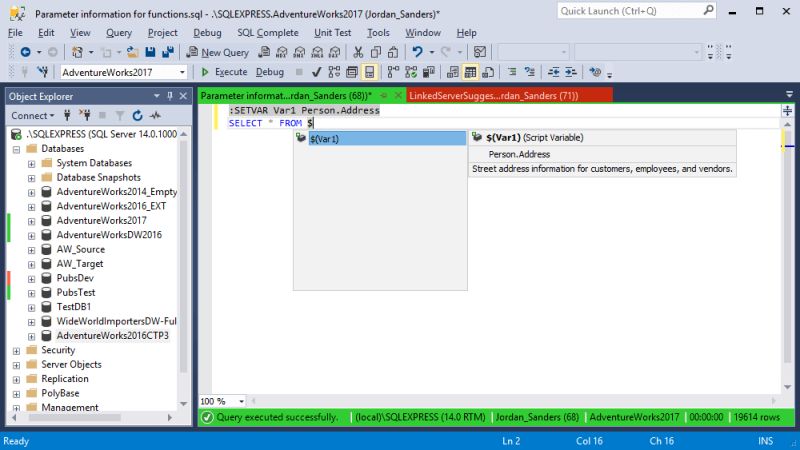
Task: Click the DAX Query icon
Action: coord(334,52)
